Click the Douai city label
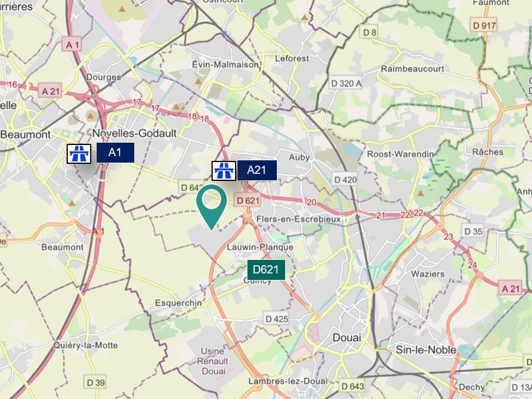Image resolution: width=532 pixels, height=399 pixels. pyautogui.click(x=347, y=338)
